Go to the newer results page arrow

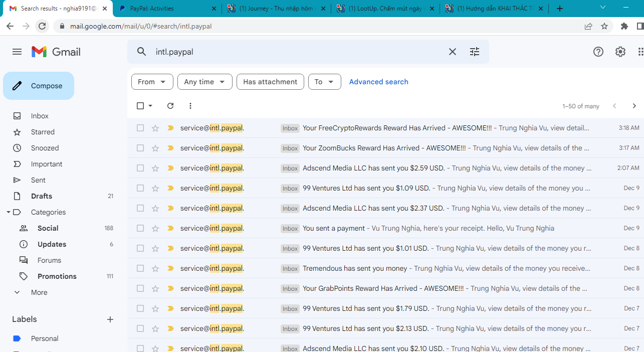[x=614, y=106]
